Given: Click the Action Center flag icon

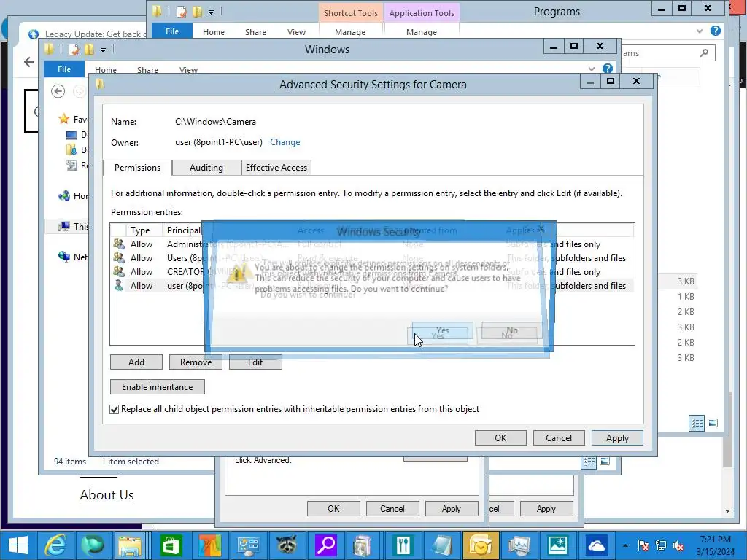Looking at the screenshot, I should coord(643,545).
